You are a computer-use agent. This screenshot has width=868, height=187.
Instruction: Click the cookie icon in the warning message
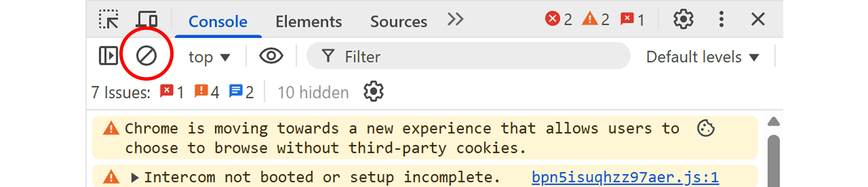point(706,129)
